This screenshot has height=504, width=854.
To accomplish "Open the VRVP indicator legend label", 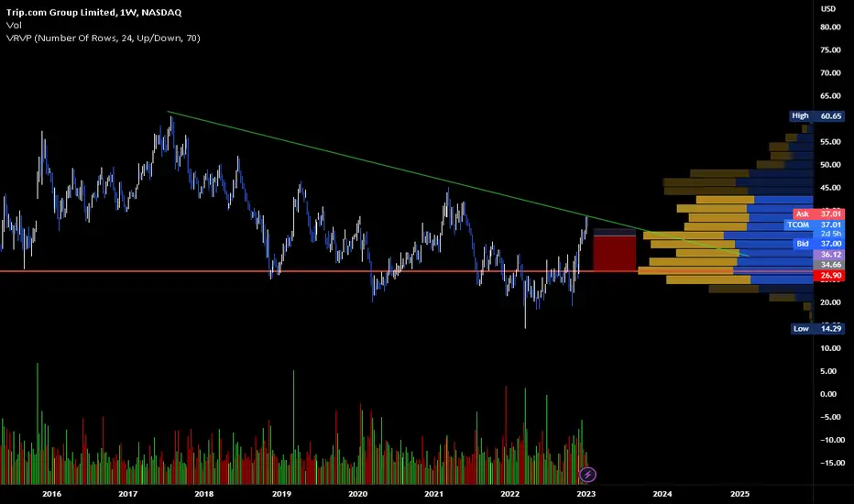I will (x=103, y=38).
